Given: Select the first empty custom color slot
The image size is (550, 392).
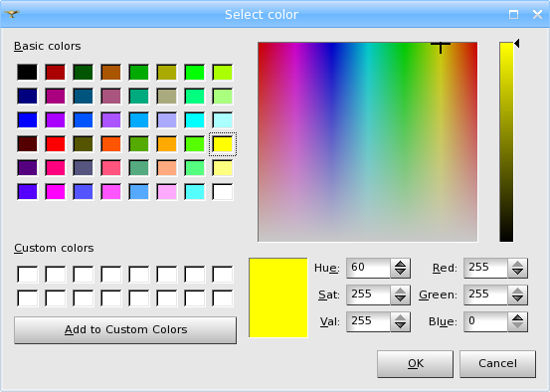Looking at the screenshot, I should (x=27, y=275).
